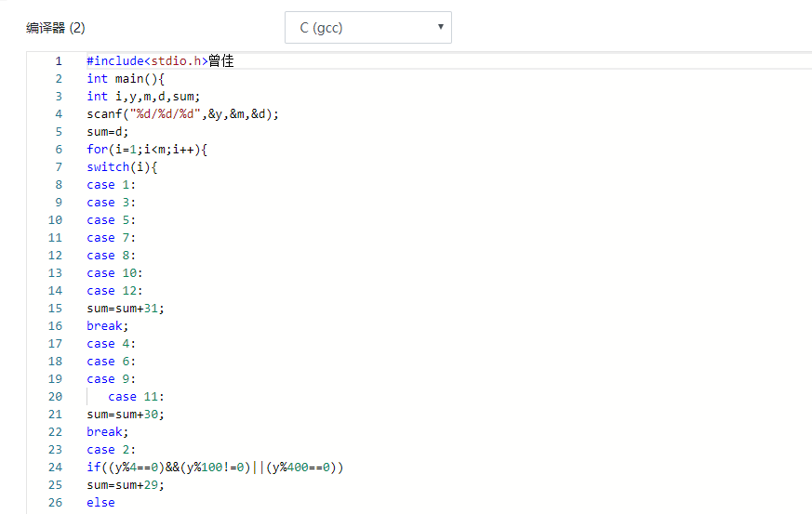Image resolution: width=812 pixels, height=514 pixels.
Task: Click the for loop line
Action: (146, 150)
